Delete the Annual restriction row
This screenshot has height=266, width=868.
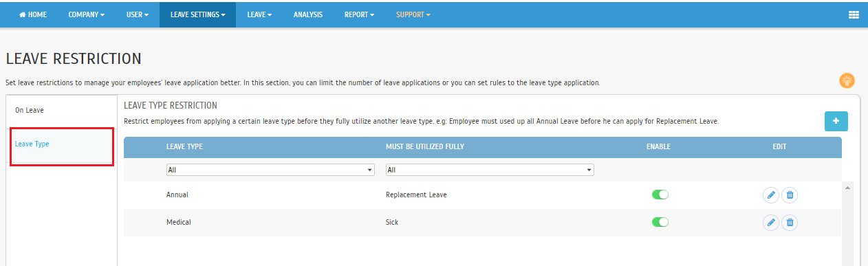click(x=790, y=195)
